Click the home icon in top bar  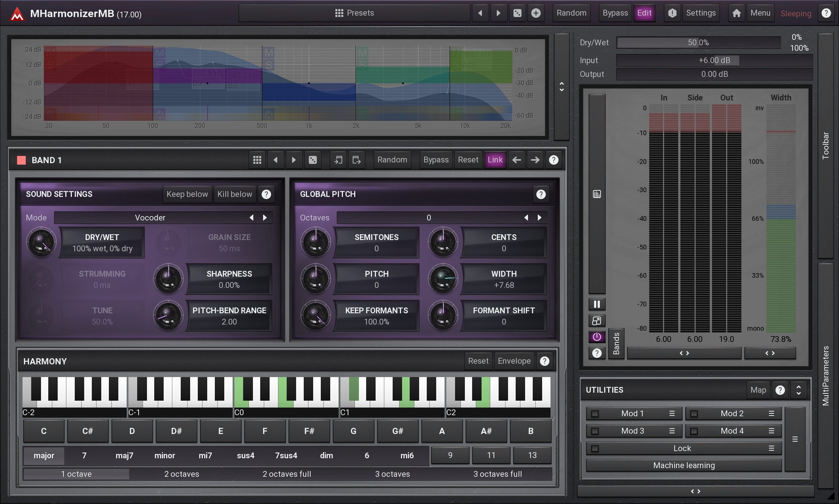736,13
